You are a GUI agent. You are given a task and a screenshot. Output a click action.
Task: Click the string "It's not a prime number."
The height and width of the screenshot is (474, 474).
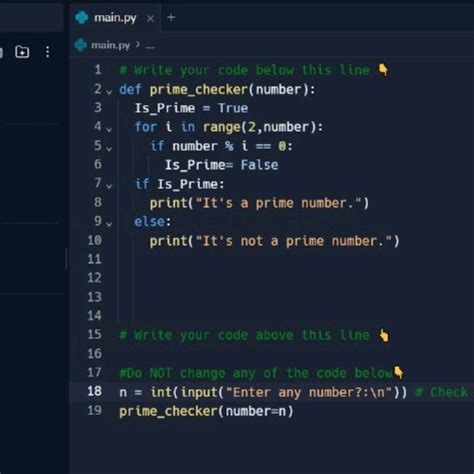[x=294, y=241]
